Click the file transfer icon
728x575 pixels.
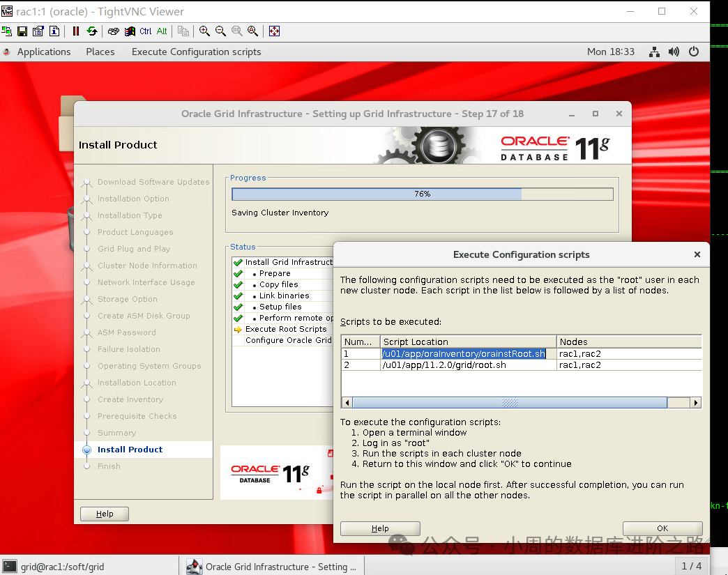tap(183, 31)
